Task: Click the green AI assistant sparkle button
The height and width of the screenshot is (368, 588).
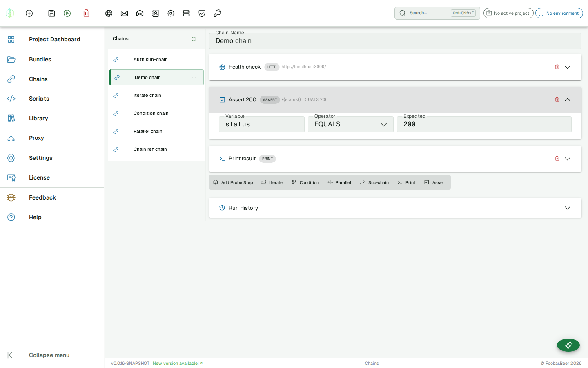Action: click(x=568, y=345)
